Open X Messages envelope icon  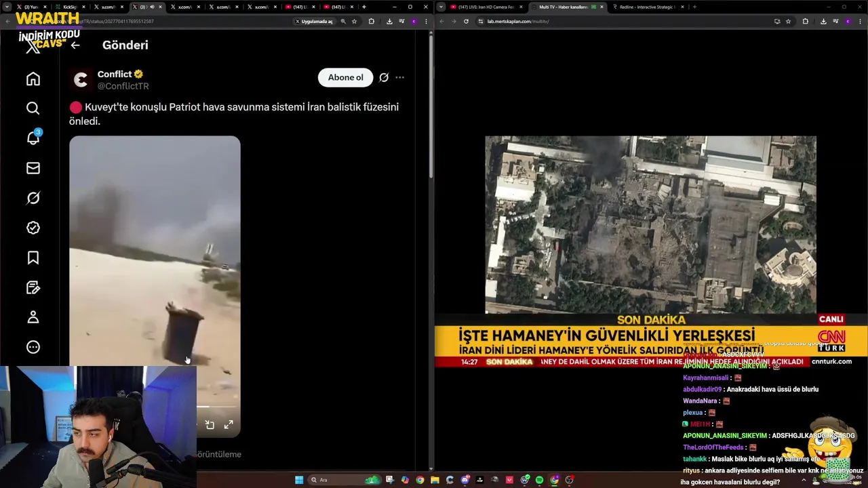(x=33, y=168)
